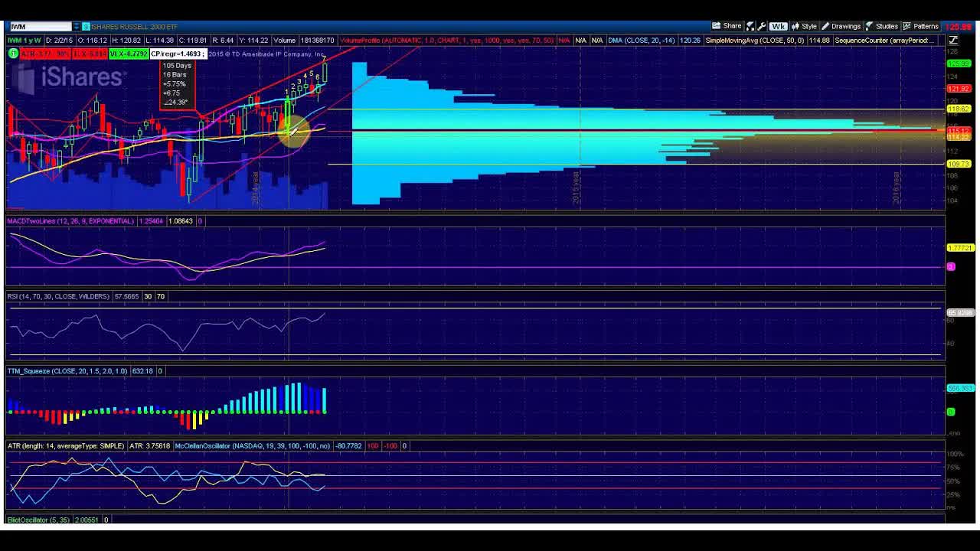The image size is (980, 551).
Task: Select the DMA (CLOSE, 20, -14) label
Action: 642,40
